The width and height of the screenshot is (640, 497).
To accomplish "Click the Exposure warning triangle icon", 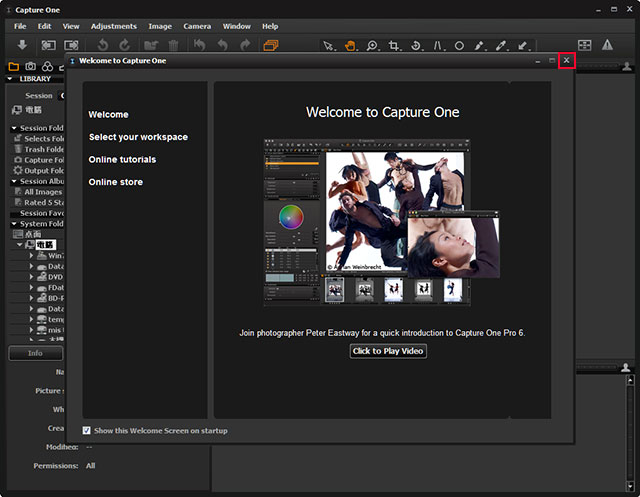I will (607, 45).
